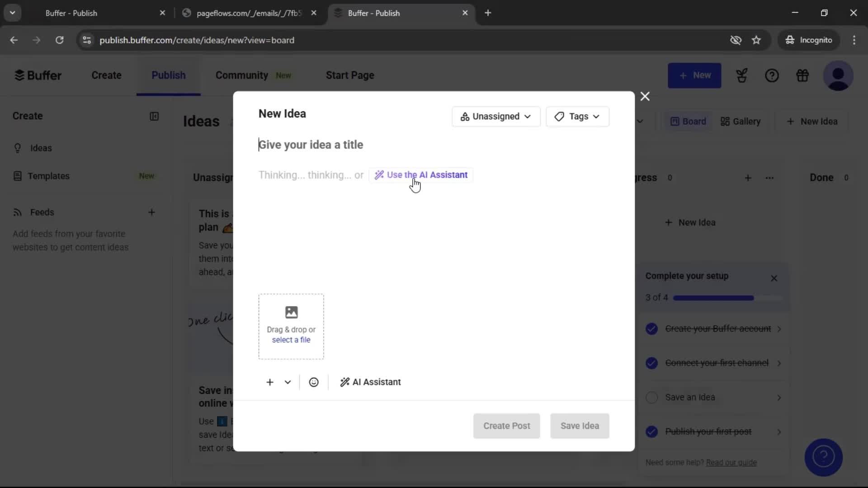Click the 3 of 4 setup progress bar
This screenshot has height=488, width=868.
(713, 298)
